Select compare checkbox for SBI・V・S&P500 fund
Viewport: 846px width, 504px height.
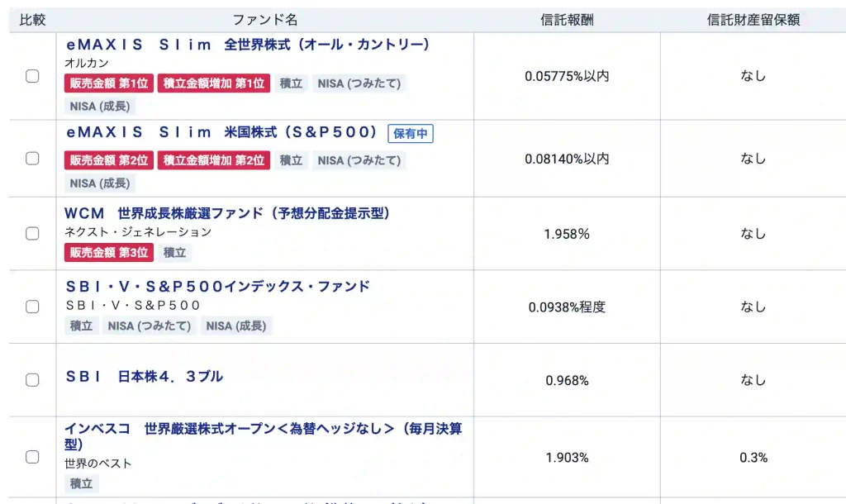[x=32, y=307]
